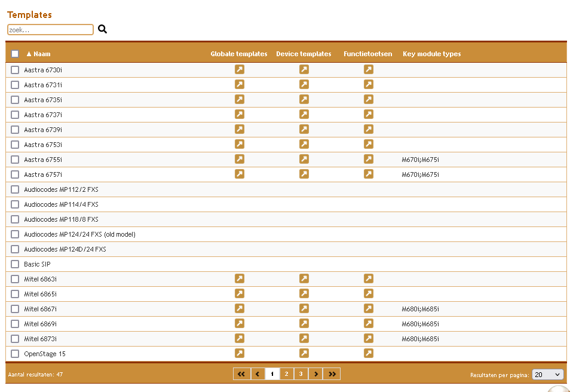Open Globale templates for OpenStage 15
The image size is (573, 392).
(x=240, y=353)
